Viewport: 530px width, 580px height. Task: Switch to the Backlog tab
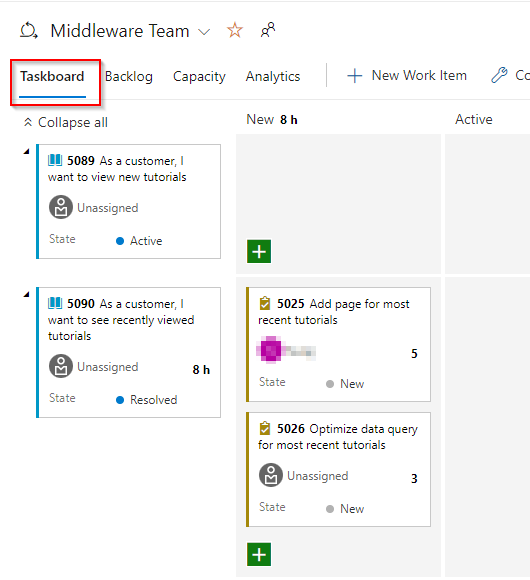tap(129, 77)
